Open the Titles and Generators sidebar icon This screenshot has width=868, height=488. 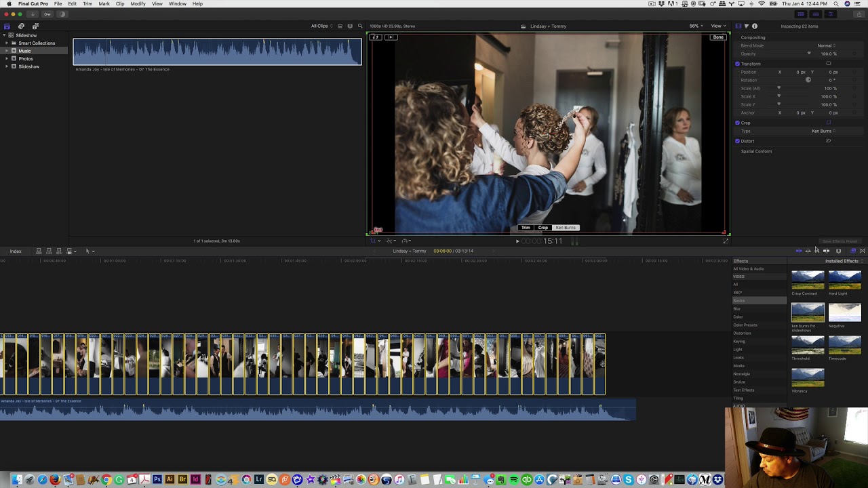tap(35, 26)
